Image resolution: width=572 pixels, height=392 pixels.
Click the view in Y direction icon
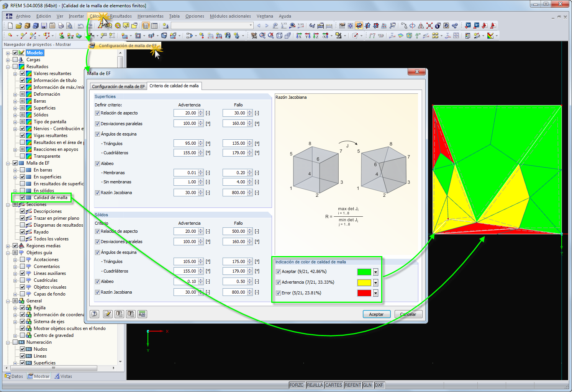tap(307, 36)
